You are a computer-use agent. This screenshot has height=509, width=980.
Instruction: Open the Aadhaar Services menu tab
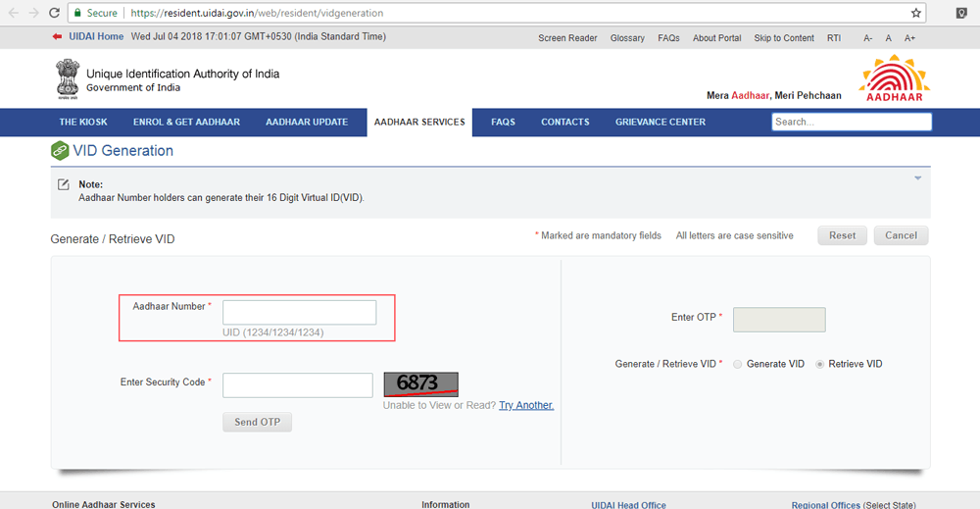[419, 123]
